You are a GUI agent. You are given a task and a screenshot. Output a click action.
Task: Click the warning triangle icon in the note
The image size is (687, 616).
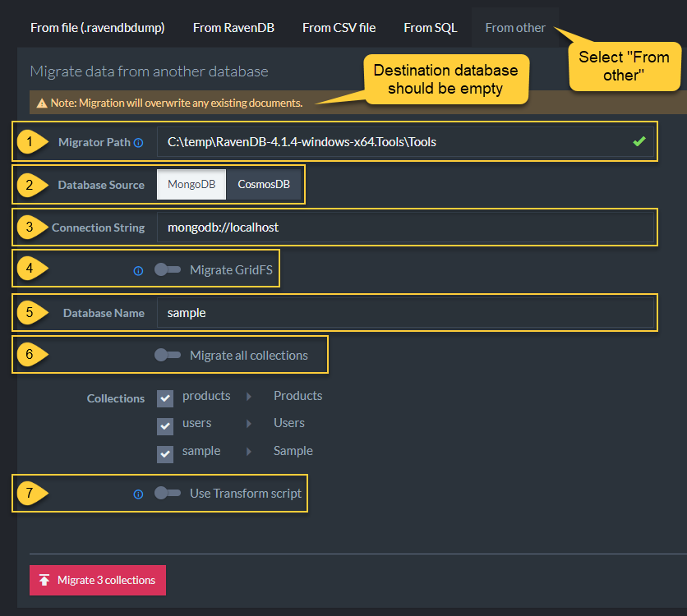click(x=42, y=103)
